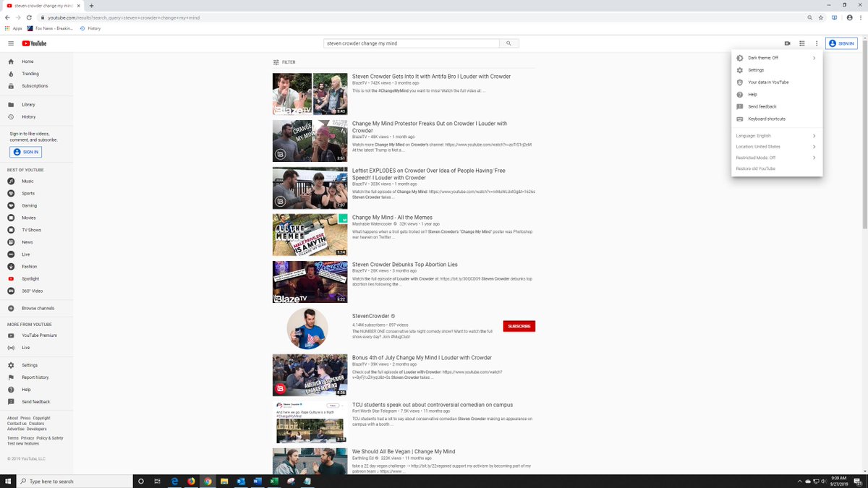Click the Copyright footer link

[x=41, y=418]
